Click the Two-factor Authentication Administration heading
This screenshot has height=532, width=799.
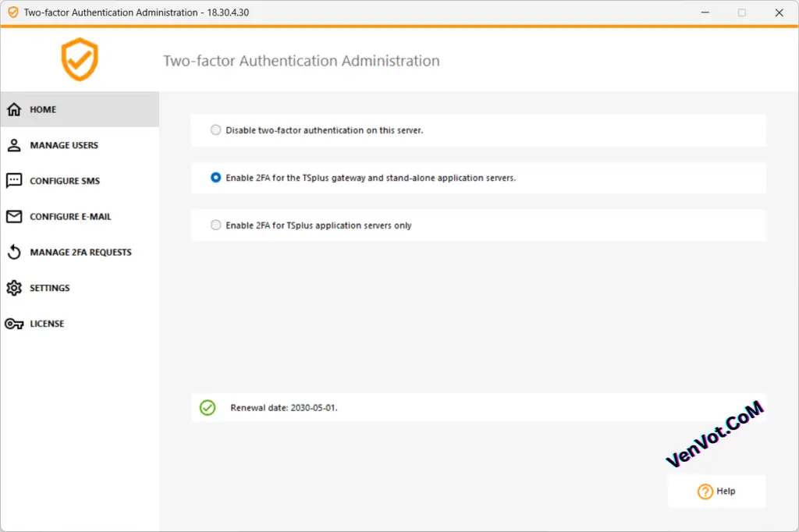click(x=301, y=61)
